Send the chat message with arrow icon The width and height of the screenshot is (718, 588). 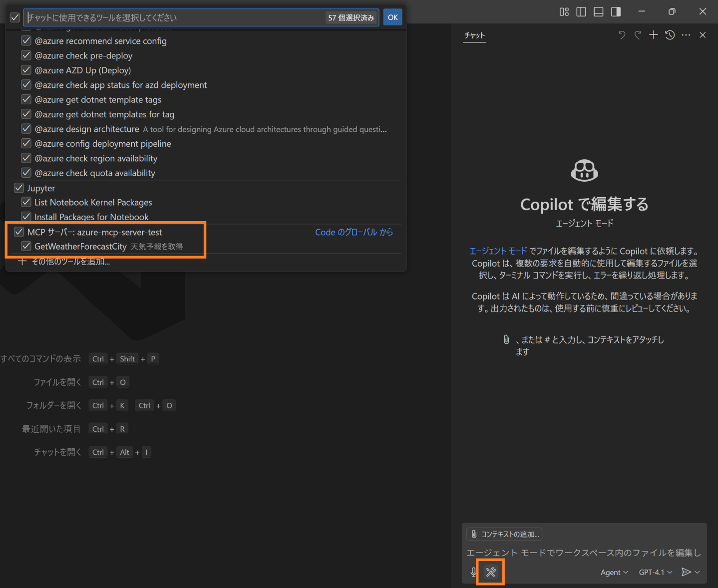click(x=687, y=572)
